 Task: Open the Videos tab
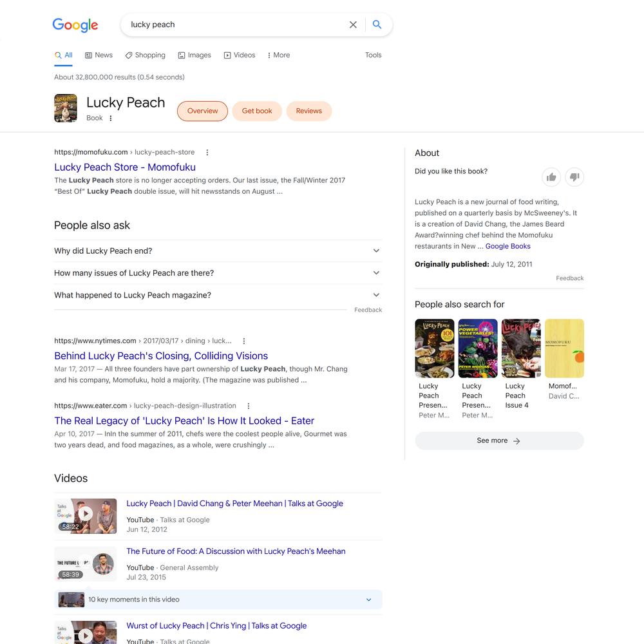pos(240,55)
